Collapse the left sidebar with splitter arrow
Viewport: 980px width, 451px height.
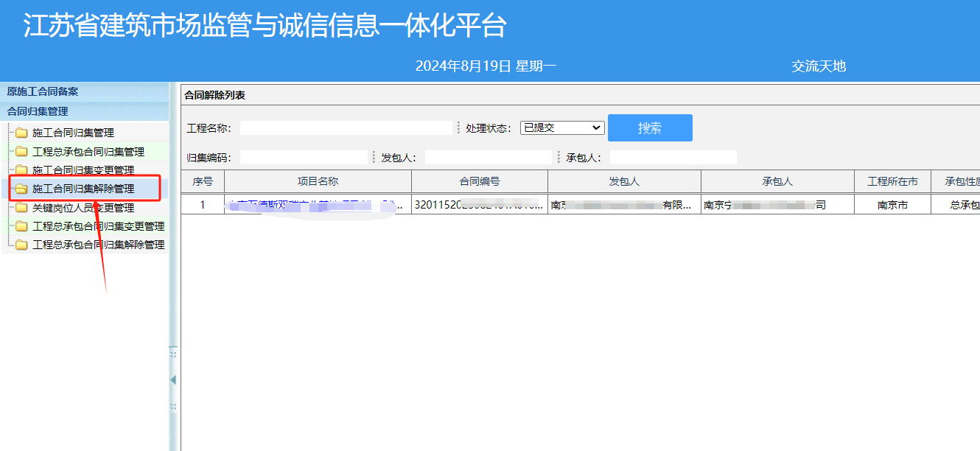tap(173, 380)
